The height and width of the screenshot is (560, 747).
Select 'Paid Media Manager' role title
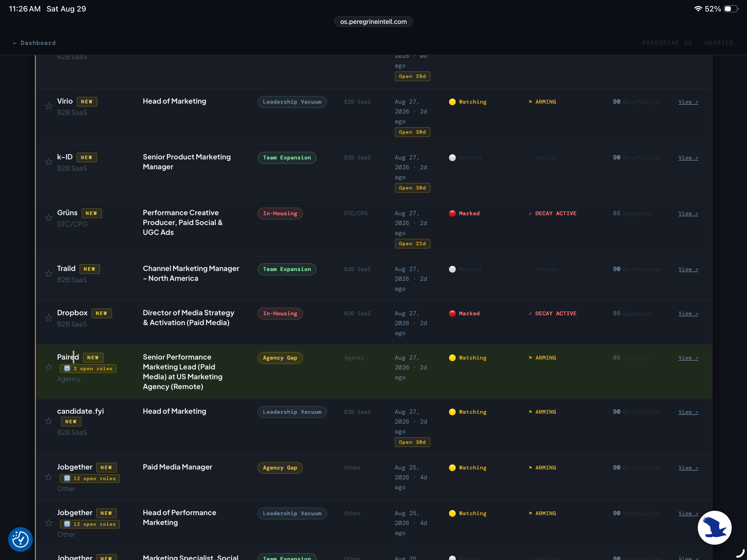pyautogui.click(x=177, y=467)
